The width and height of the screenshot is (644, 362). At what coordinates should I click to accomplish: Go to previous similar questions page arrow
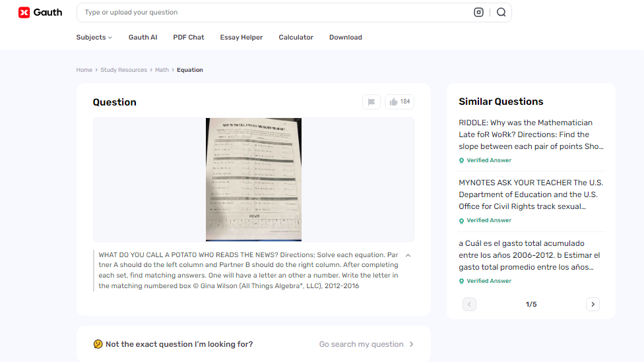(470, 304)
